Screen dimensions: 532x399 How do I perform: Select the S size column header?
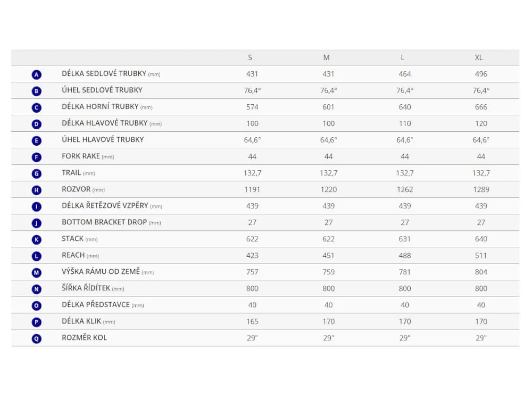pos(250,58)
